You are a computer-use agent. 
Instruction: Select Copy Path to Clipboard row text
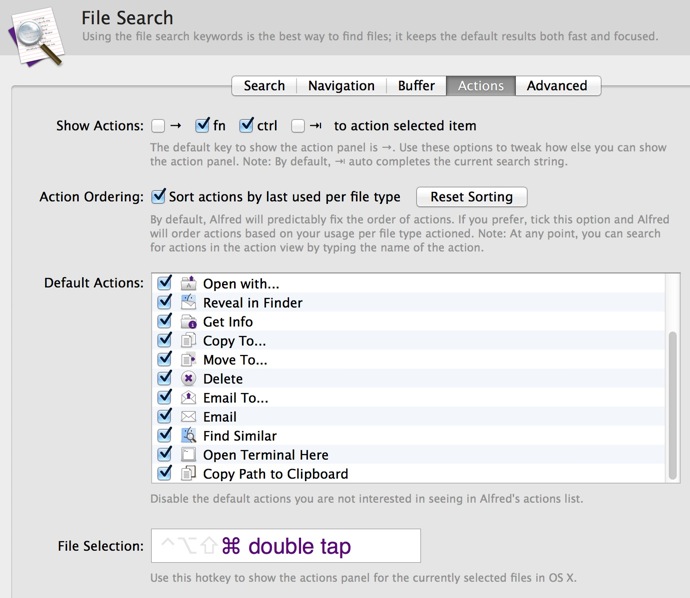(x=275, y=474)
